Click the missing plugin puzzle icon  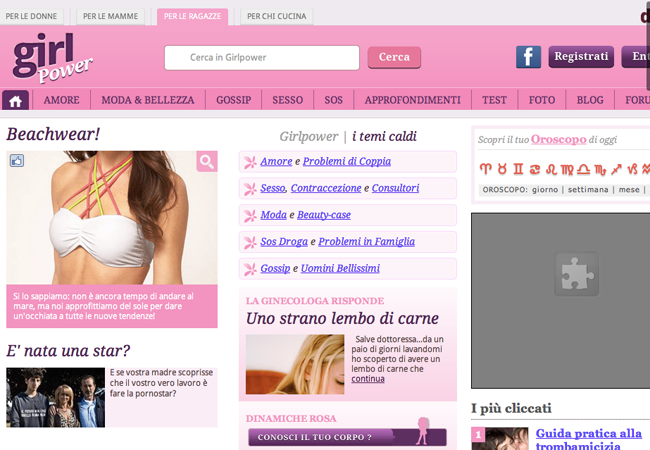tap(577, 273)
